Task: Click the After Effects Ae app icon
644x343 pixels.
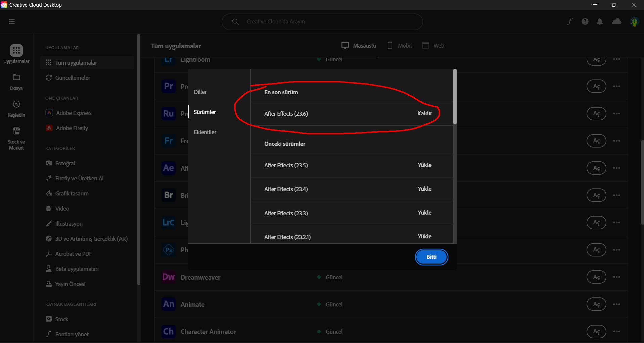Action: pos(169,168)
